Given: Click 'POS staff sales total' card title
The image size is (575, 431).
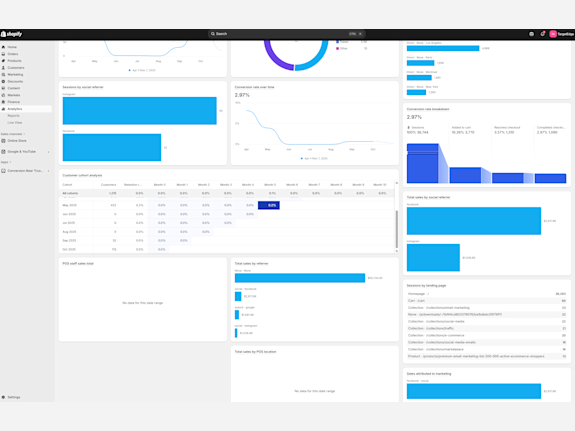Looking at the screenshot, I should click(x=78, y=264).
